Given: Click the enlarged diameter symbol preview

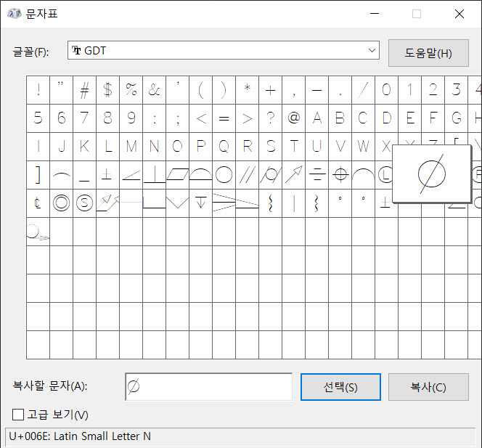Looking at the screenshot, I should pyautogui.click(x=432, y=174).
